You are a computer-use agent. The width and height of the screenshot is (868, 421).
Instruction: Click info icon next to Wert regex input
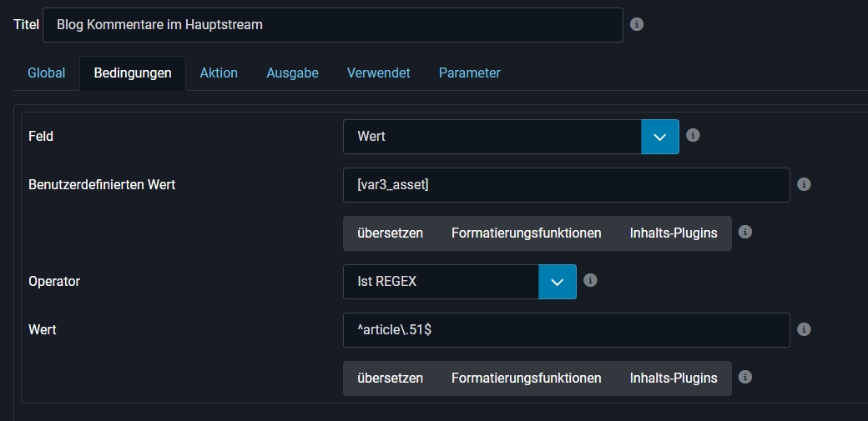(x=804, y=329)
